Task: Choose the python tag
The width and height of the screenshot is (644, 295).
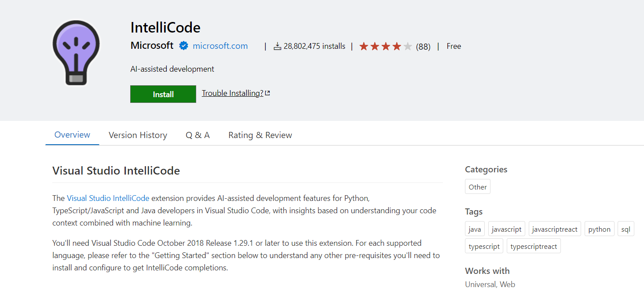Action: [599, 229]
